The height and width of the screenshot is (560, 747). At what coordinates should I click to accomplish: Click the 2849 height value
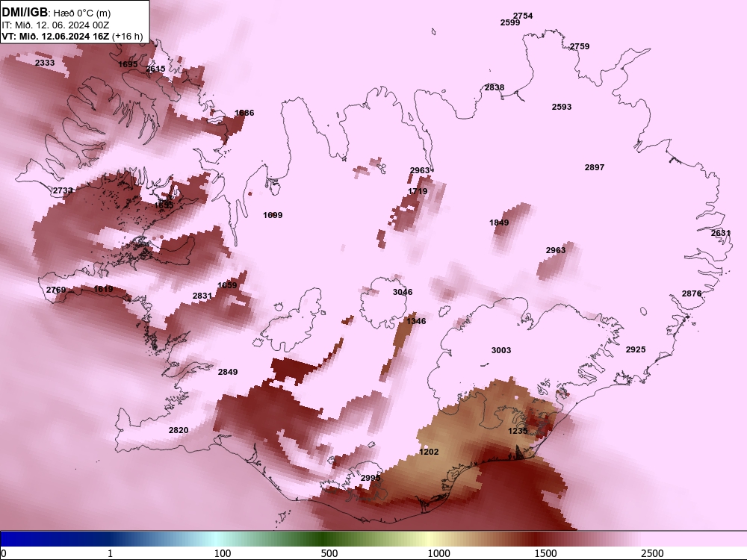[x=228, y=372]
